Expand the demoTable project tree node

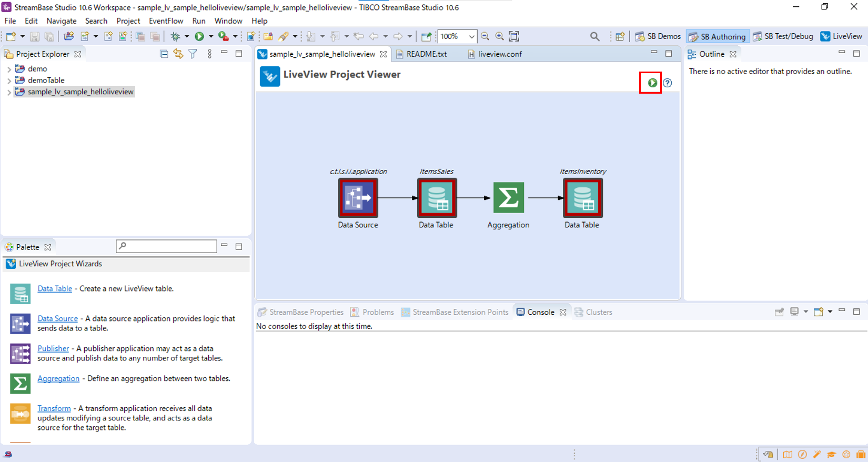click(9, 81)
